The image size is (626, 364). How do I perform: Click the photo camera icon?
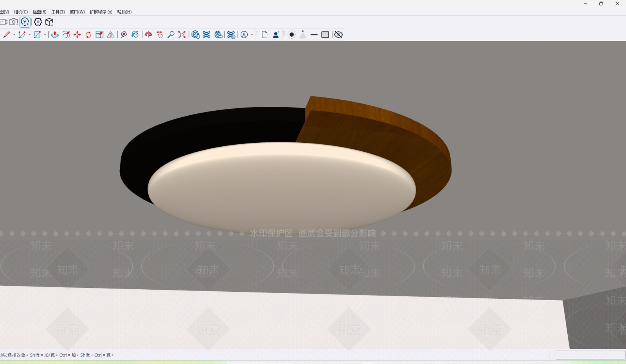tap(14, 22)
